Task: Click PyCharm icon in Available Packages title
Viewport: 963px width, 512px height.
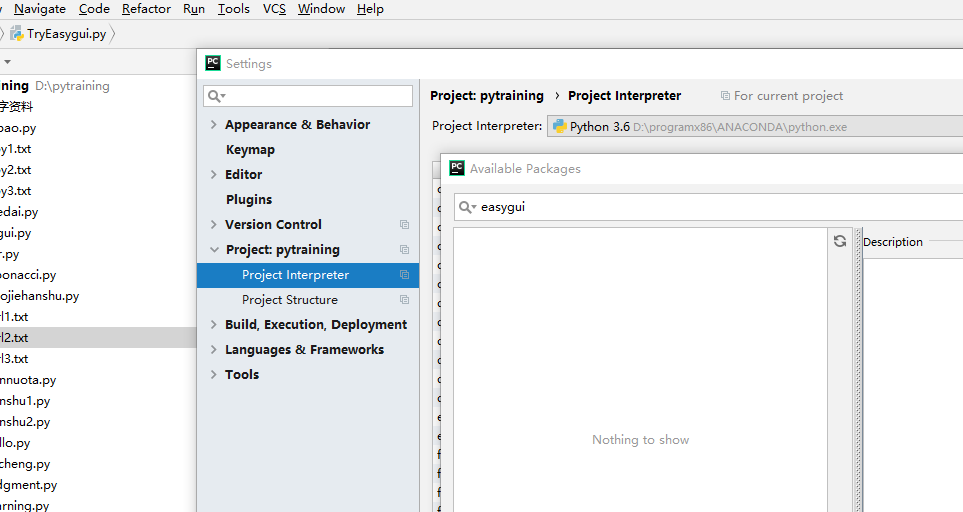Action: [457, 168]
